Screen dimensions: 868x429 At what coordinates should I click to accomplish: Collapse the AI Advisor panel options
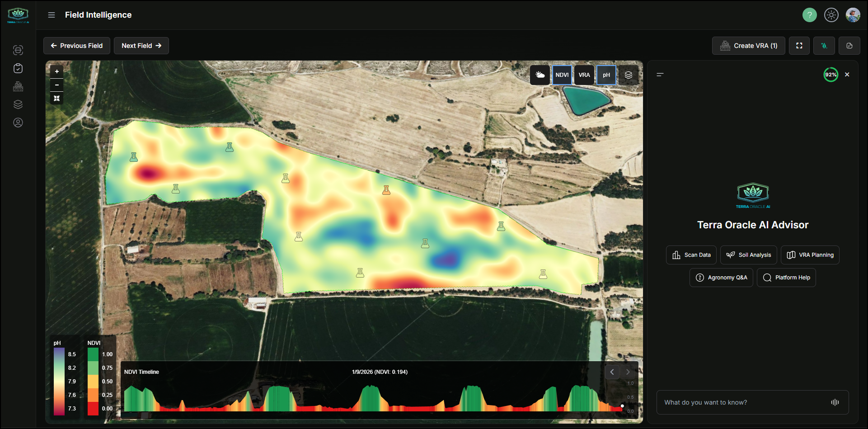[660, 75]
